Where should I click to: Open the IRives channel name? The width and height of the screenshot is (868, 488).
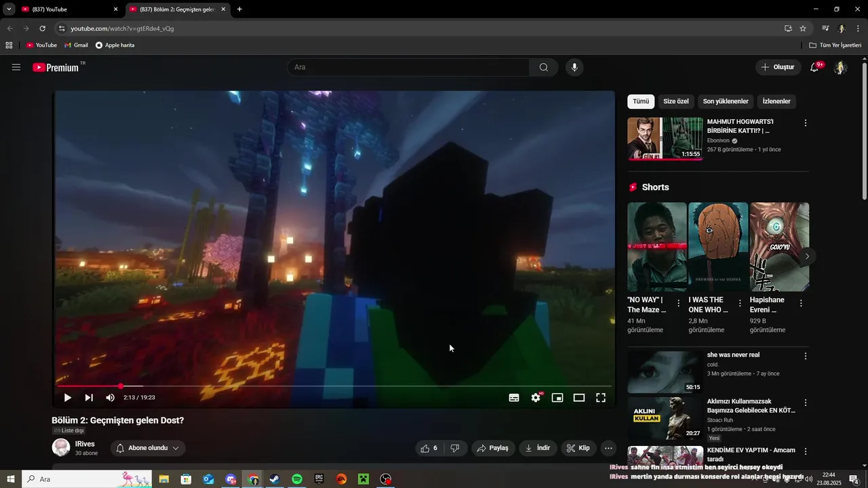[85, 444]
